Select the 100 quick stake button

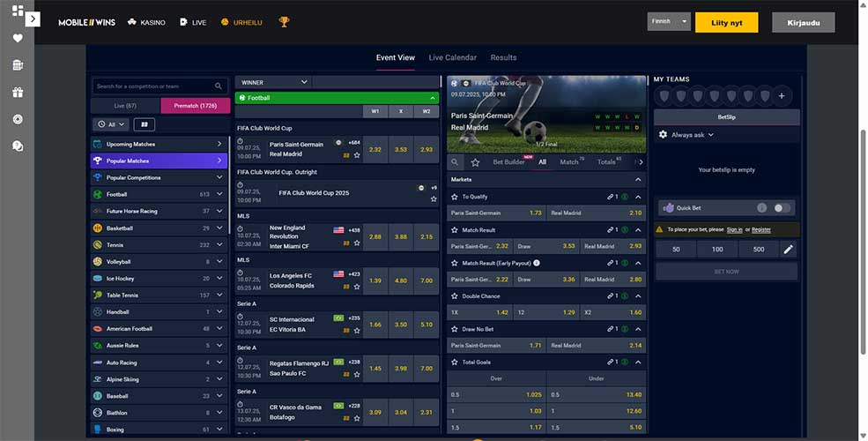coord(717,250)
